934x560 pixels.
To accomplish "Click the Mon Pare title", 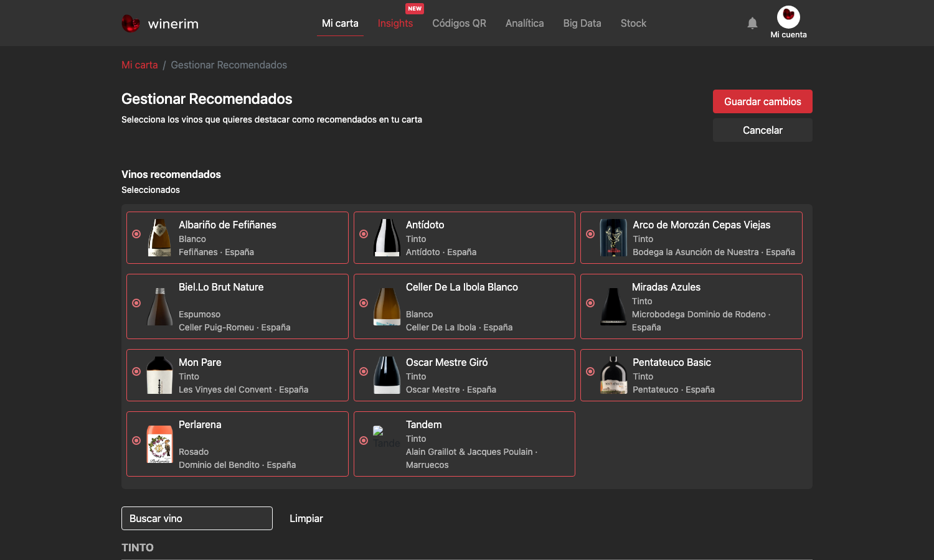I will tap(200, 362).
